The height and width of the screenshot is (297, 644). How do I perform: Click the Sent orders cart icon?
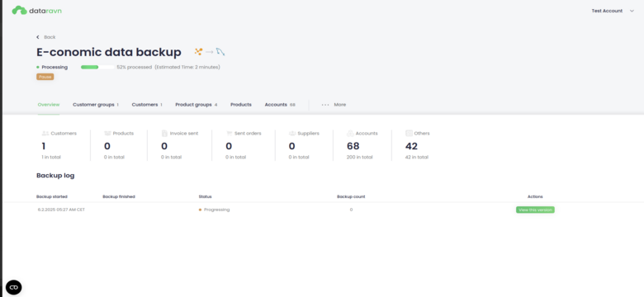230,134
